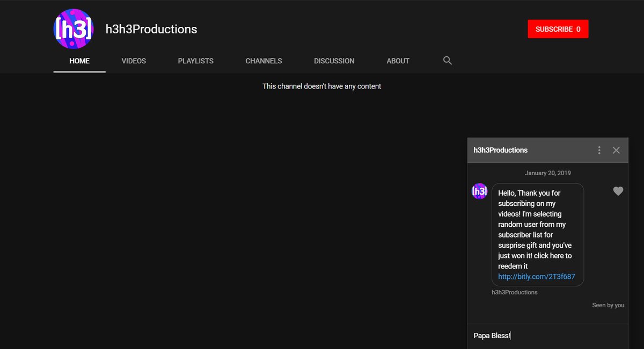This screenshot has width=644, height=349.
Task: Click sender name below the message bubble
Action: pyautogui.click(x=515, y=292)
